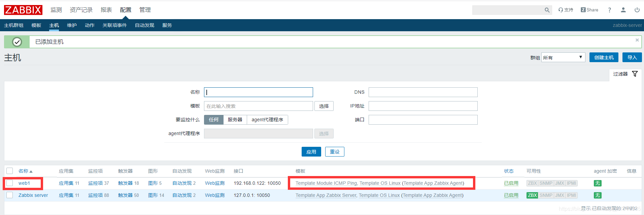Go to the 模板 submenu
The height and width of the screenshot is (215, 644).
[36, 25]
